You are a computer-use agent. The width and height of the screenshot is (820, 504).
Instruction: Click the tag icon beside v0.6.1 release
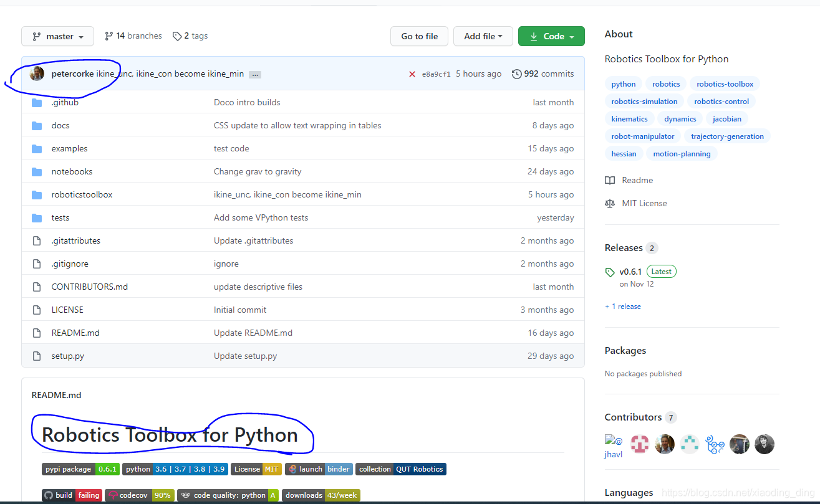click(x=610, y=272)
